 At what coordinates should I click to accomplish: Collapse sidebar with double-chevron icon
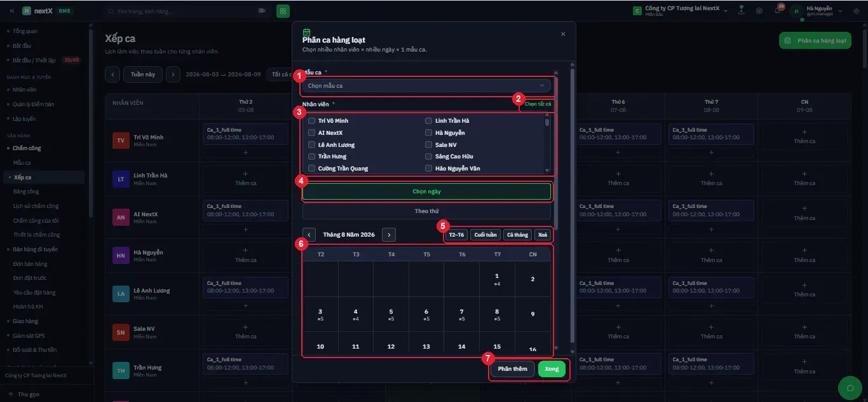(x=11, y=11)
